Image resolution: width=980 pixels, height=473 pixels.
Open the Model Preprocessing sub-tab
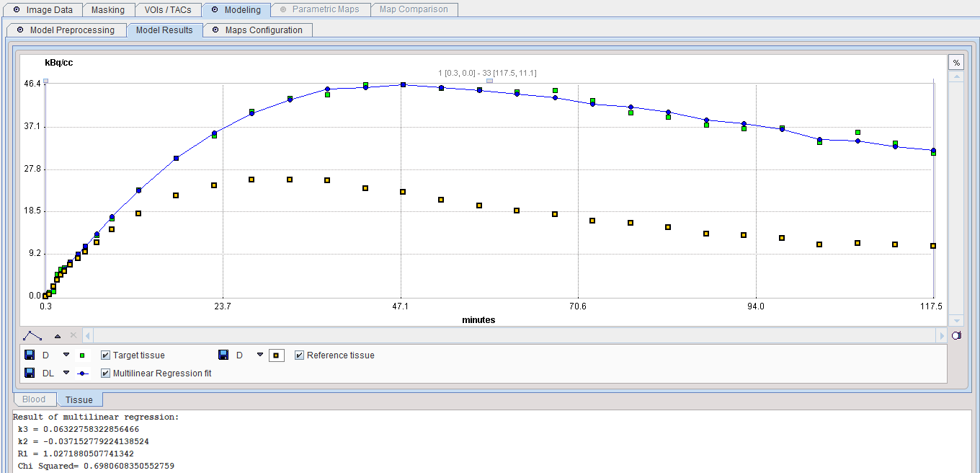click(66, 30)
